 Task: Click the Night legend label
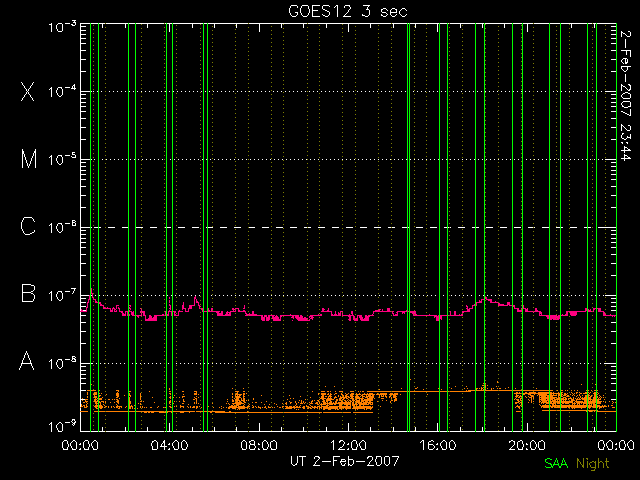tap(593, 464)
